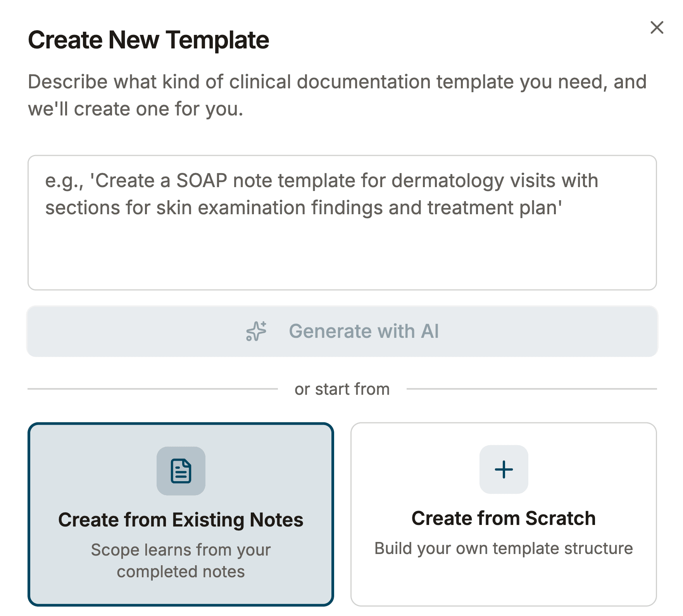Click the "or start from" divider label
The width and height of the screenshot is (683, 616).
pos(342,389)
